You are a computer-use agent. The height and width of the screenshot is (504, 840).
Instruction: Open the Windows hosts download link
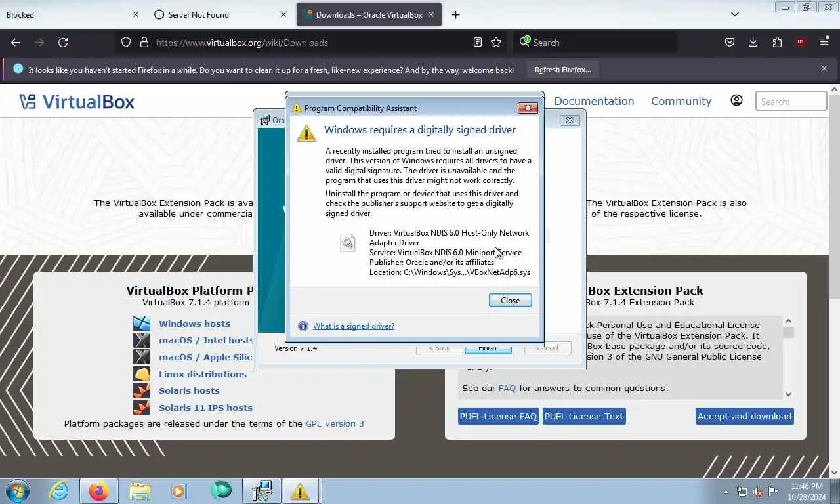coord(194,324)
